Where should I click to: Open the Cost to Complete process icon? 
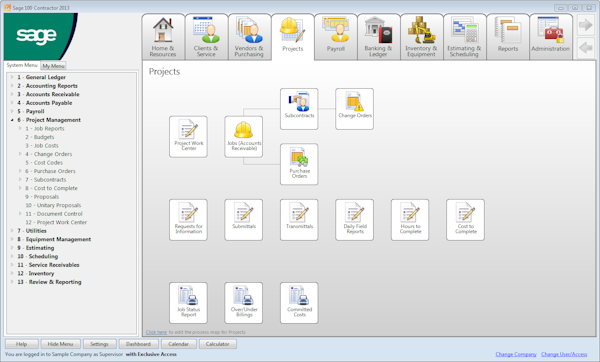point(466,220)
